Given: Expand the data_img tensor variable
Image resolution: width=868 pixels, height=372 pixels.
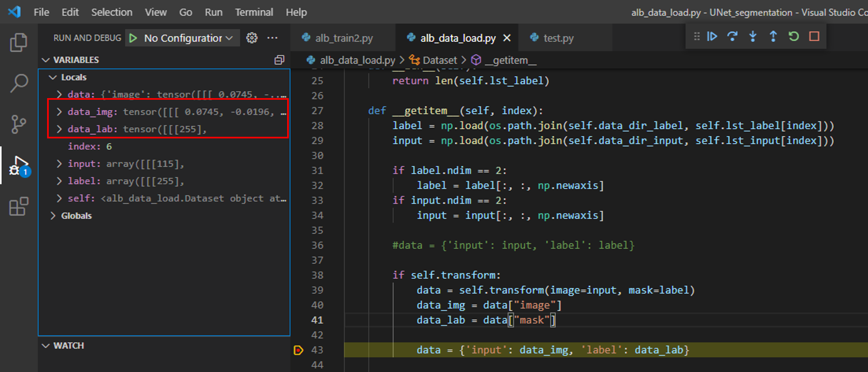Looking at the screenshot, I should coord(59,111).
